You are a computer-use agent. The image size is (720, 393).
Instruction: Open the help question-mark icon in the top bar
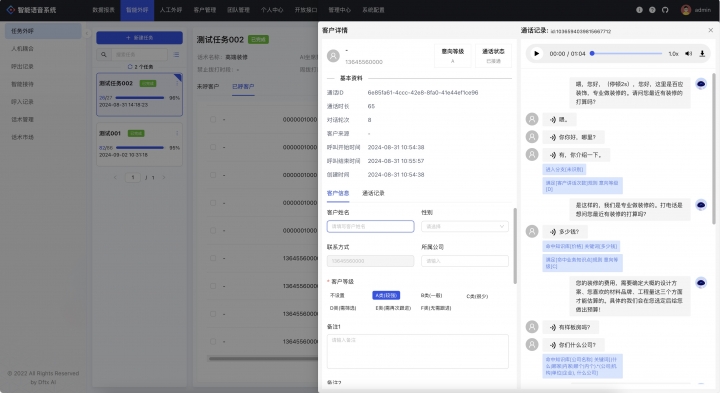[652, 10]
